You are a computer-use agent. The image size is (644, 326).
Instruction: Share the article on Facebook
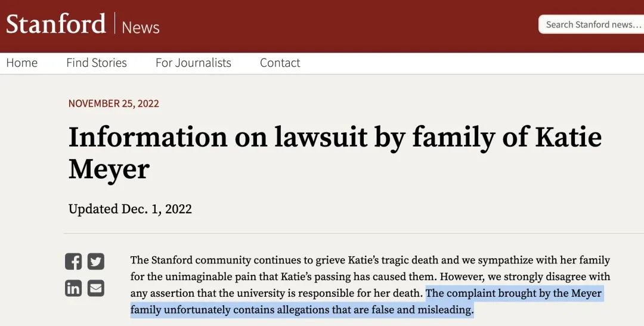click(x=73, y=262)
